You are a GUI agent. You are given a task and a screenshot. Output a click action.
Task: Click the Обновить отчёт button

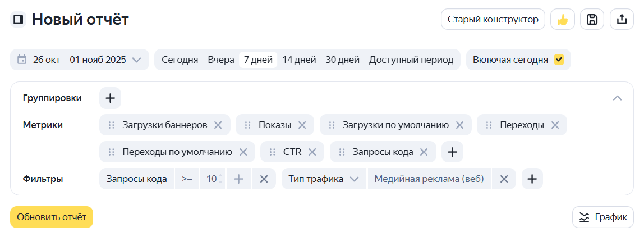click(52, 217)
